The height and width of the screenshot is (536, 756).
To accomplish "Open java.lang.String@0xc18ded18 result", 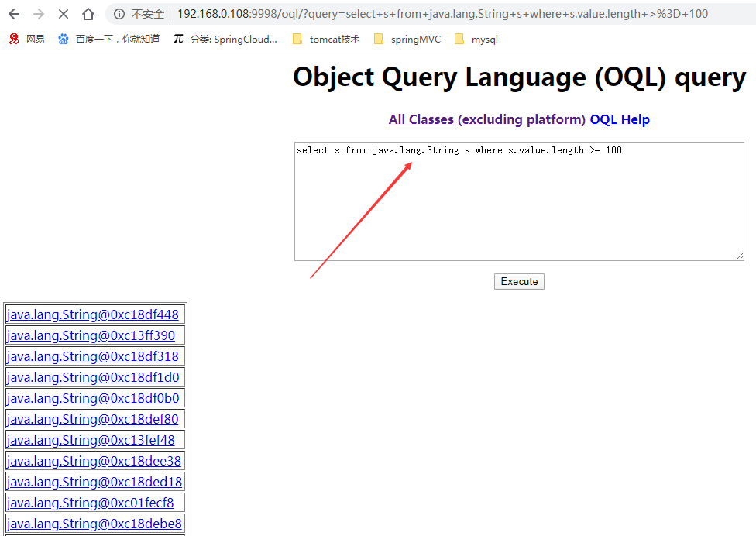I will click(94, 482).
